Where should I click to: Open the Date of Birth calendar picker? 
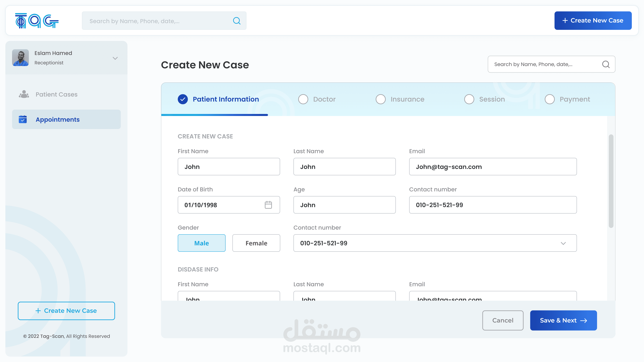pos(268,205)
